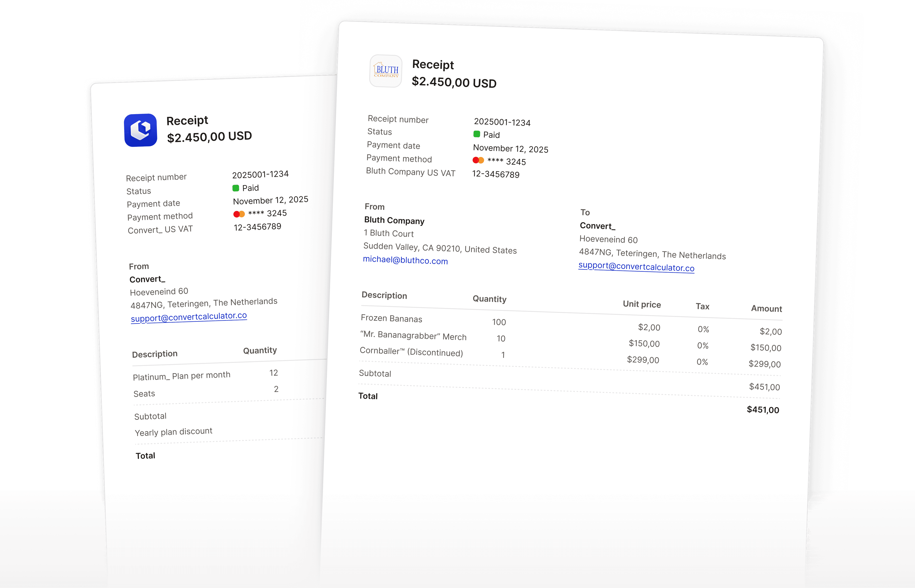Click the Quantity header on Bluth receipt
Viewport: 915px width, 588px height.
(490, 299)
